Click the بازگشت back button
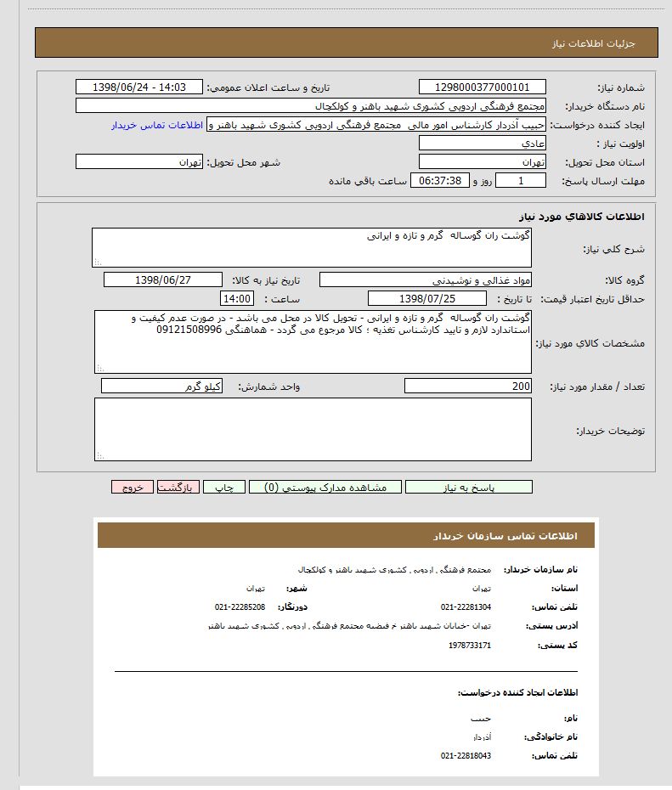The width and height of the screenshot is (672, 790). point(178,488)
